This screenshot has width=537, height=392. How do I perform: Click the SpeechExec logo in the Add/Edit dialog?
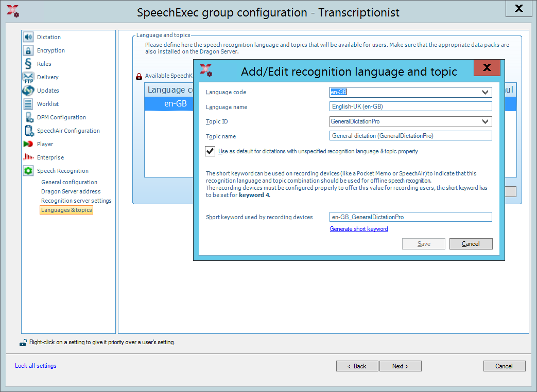pyautogui.click(x=206, y=70)
